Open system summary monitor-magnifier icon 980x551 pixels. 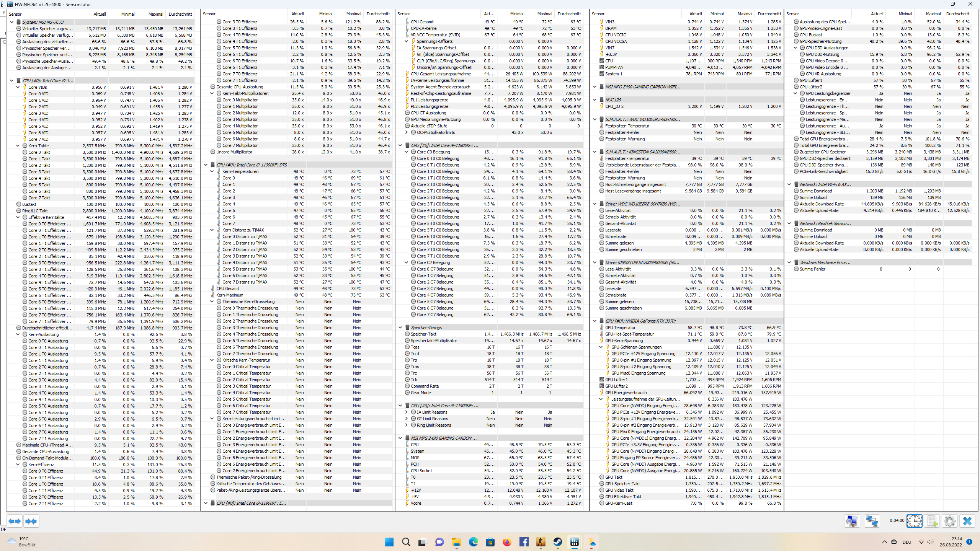click(852, 521)
